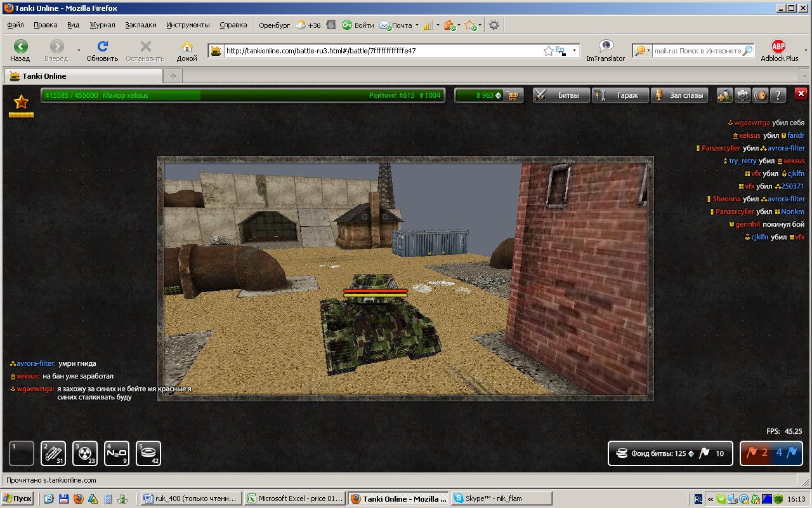Switch to Microsoft Excel taskbar item
The image size is (812, 508).
pyautogui.click(x=295, y=498)
